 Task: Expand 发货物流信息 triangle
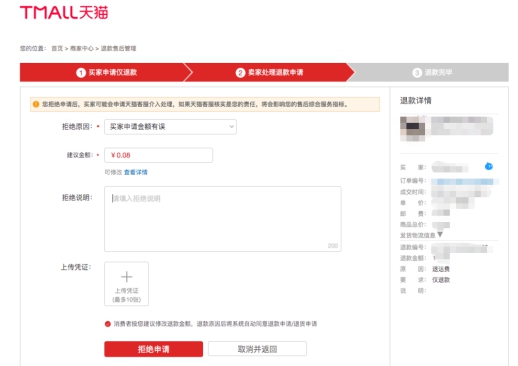click(x=440, y=235)
